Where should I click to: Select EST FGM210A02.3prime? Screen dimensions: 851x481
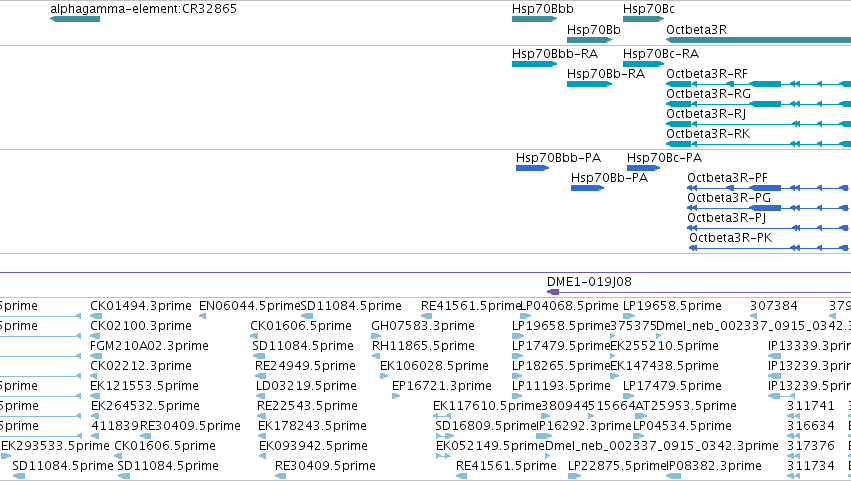96,357
